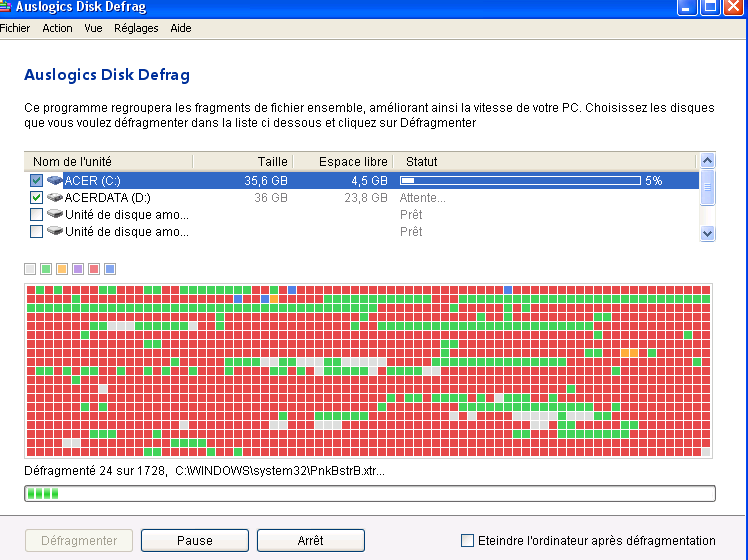Click the green legend color square
Image resolution: width=748 pixels, height=560 pixels.
(46, 269)
